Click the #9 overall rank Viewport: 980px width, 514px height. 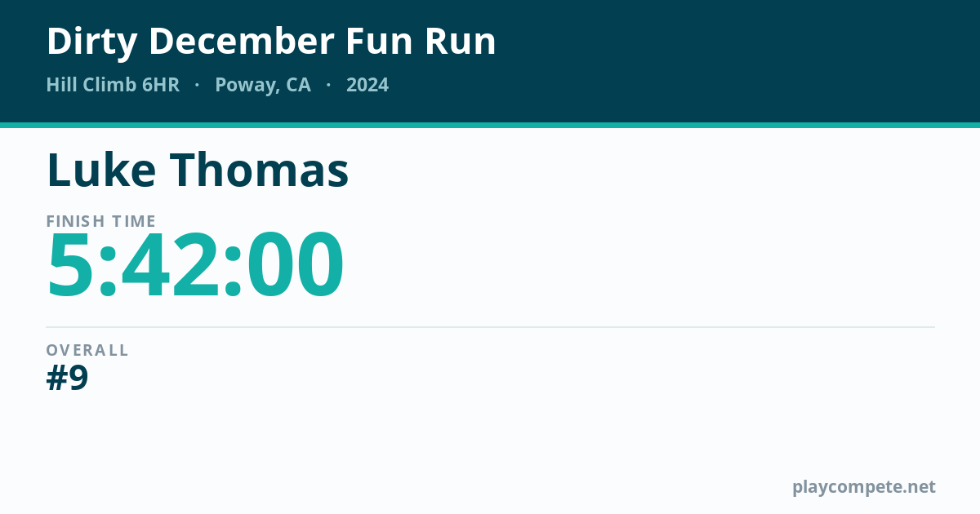point(67,378)
